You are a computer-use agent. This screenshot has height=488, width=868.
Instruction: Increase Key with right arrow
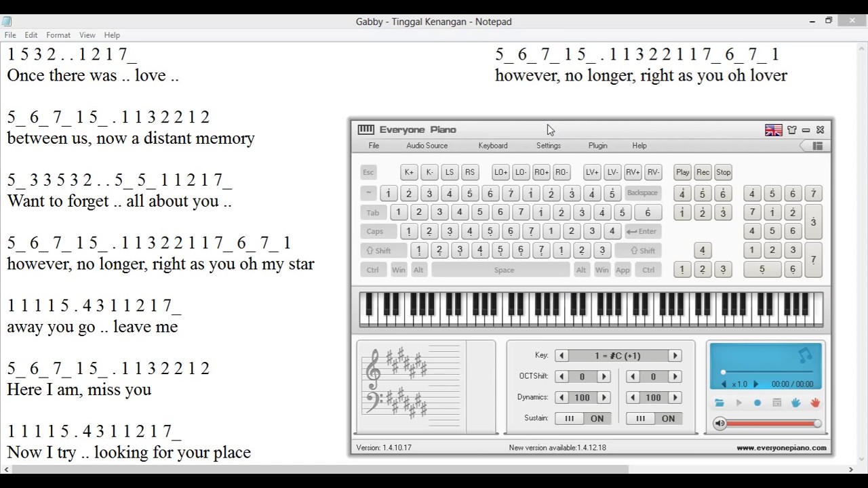(675, 356)
